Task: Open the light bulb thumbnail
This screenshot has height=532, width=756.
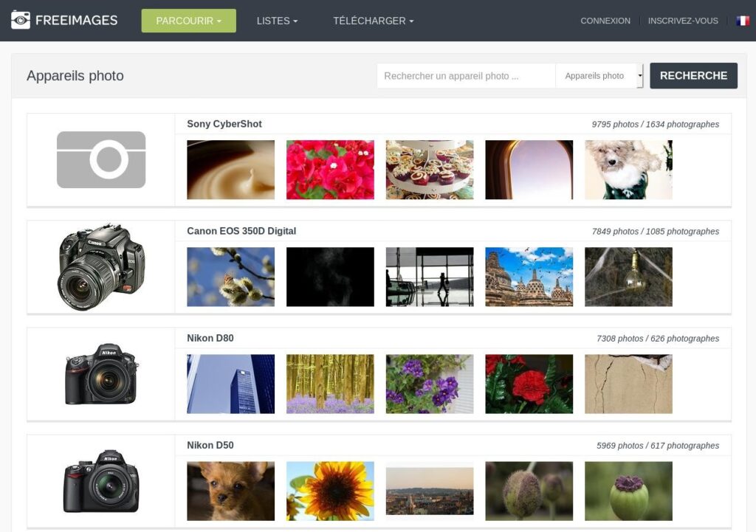Action: pyautogui.click(x=628, y=277)
